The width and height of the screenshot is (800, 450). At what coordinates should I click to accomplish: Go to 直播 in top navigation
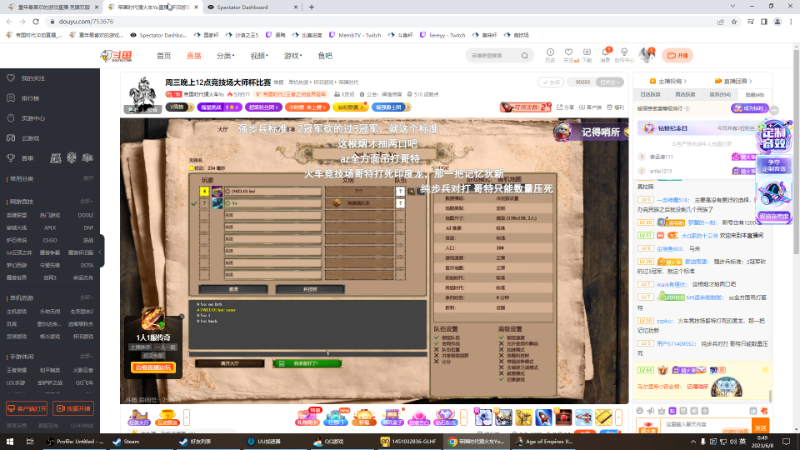194,56
